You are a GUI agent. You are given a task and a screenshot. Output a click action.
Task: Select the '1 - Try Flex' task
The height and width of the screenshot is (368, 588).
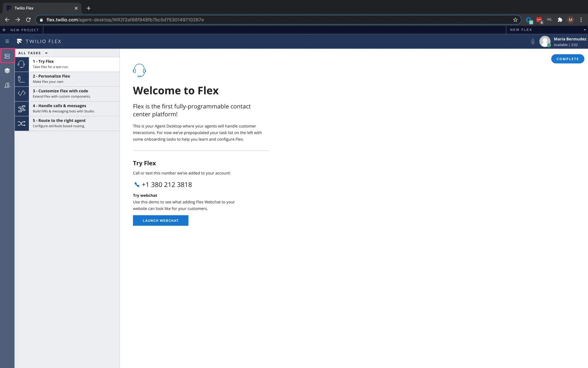point(67,64)
